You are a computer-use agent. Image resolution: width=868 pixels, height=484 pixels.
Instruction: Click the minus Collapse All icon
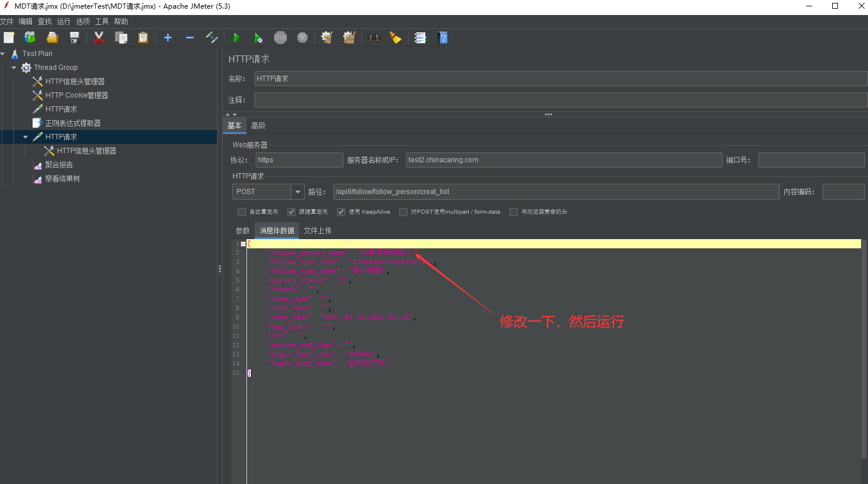coord(190,38)
